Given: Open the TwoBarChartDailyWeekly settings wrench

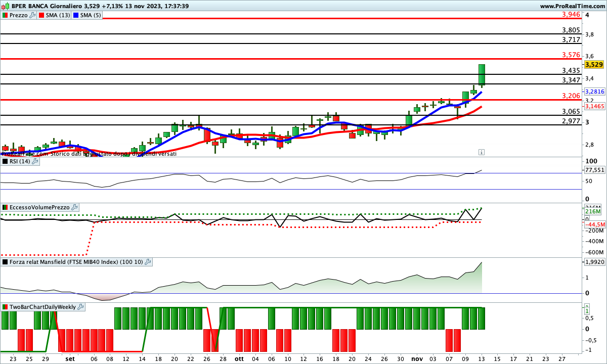Looking at the screenshot, I should pyautogui.click(x=81, y=307).
